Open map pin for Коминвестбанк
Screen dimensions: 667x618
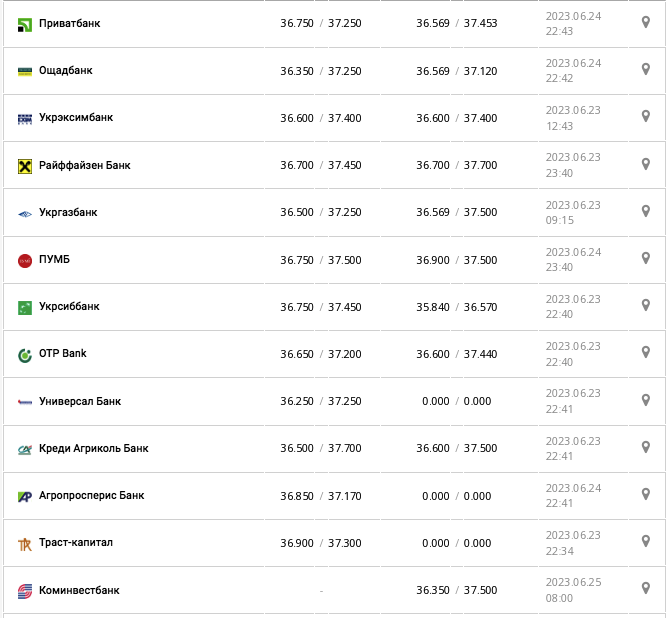click(646, 589)
